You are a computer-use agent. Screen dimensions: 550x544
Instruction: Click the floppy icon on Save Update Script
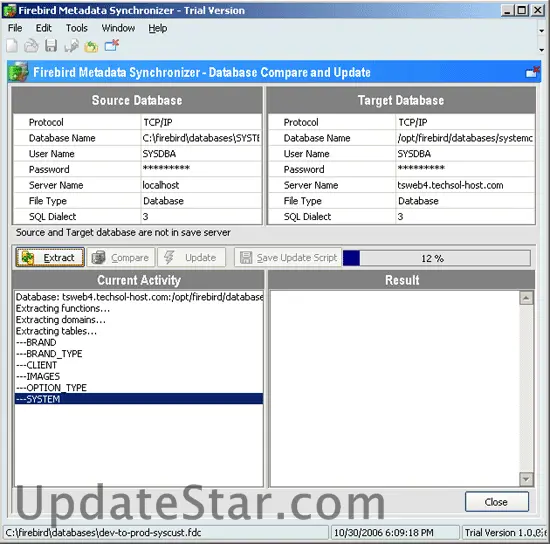pyautogui.click(x=246, y=257)
